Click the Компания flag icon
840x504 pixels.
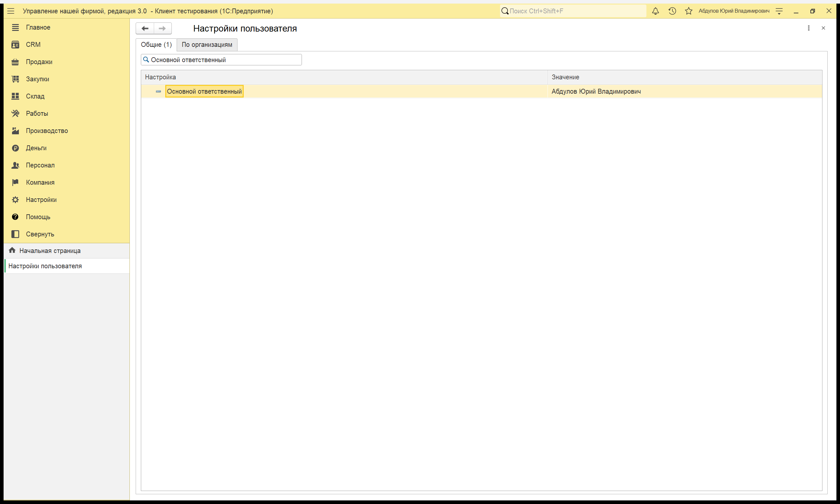tap(15, 182)
